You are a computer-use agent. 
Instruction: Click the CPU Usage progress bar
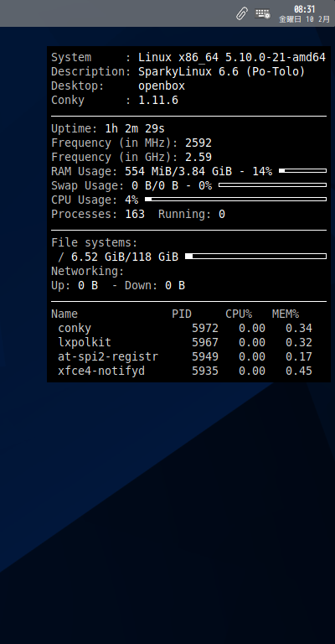(236, 200)
